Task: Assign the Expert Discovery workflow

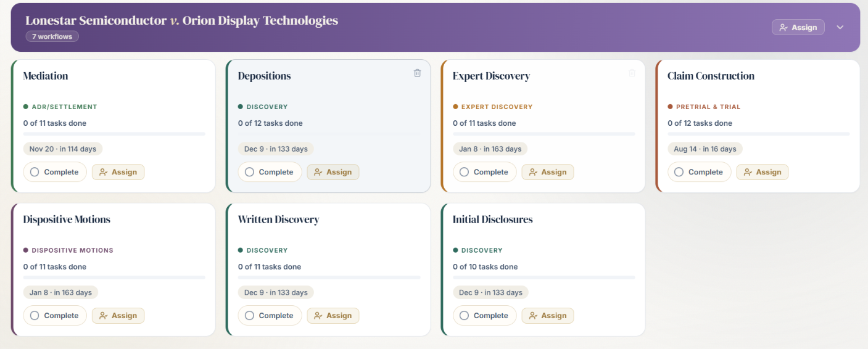Action: click(x=548, y=172)
